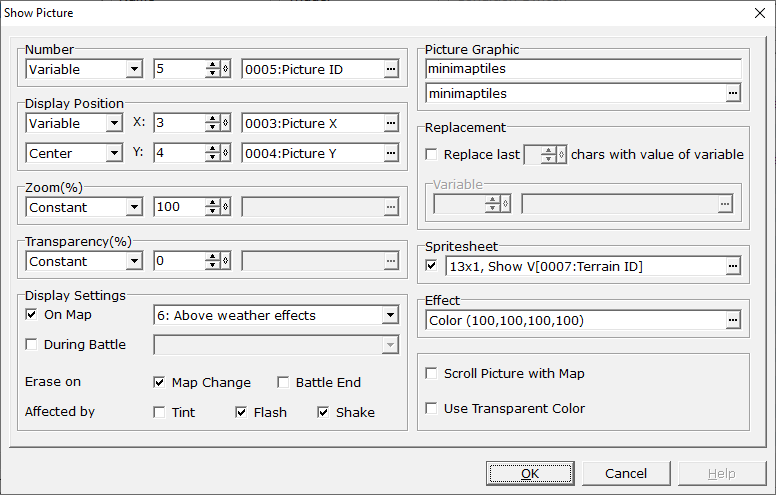Click the Zoom value 100 field

tap(179, 207)
